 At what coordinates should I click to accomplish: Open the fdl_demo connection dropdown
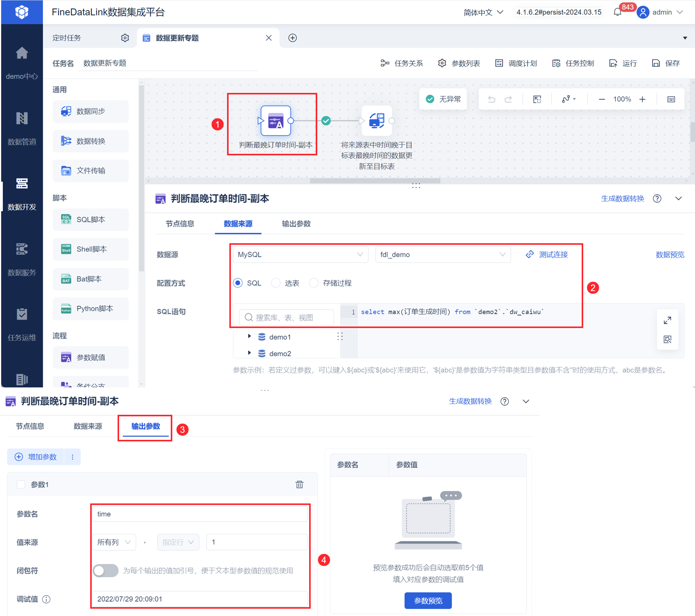[443, 254]
